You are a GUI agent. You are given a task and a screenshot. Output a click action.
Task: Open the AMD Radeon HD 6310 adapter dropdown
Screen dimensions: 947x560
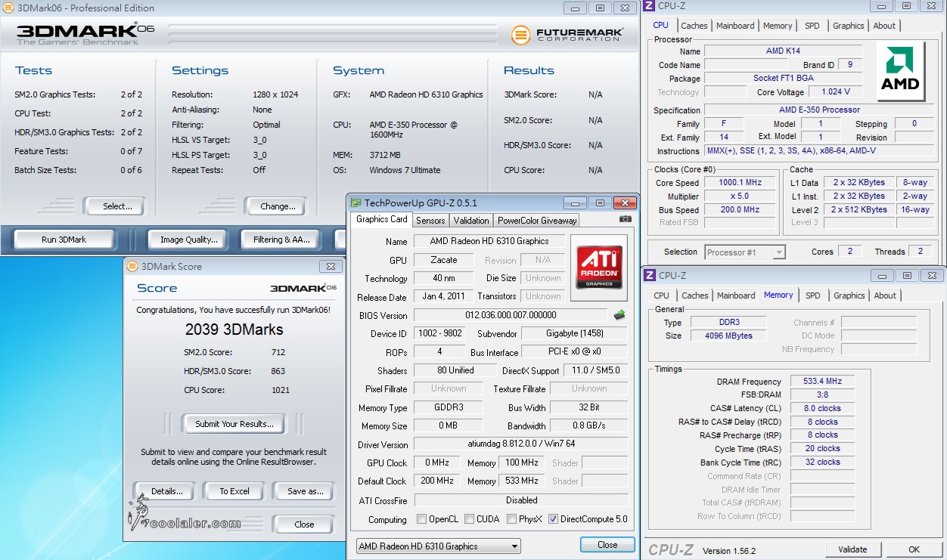pyautogui.click(x=439, y=546)
